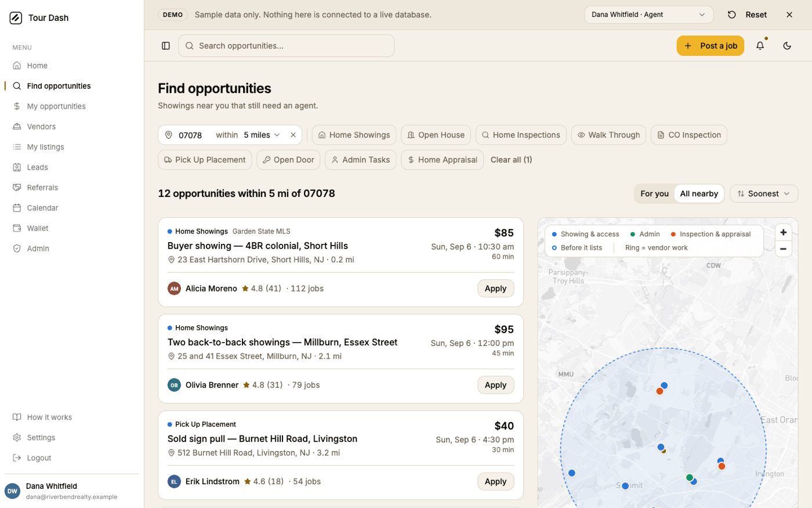Click the DW profile avatar
The image size is (812, 508).
click(x=12, y=491)
